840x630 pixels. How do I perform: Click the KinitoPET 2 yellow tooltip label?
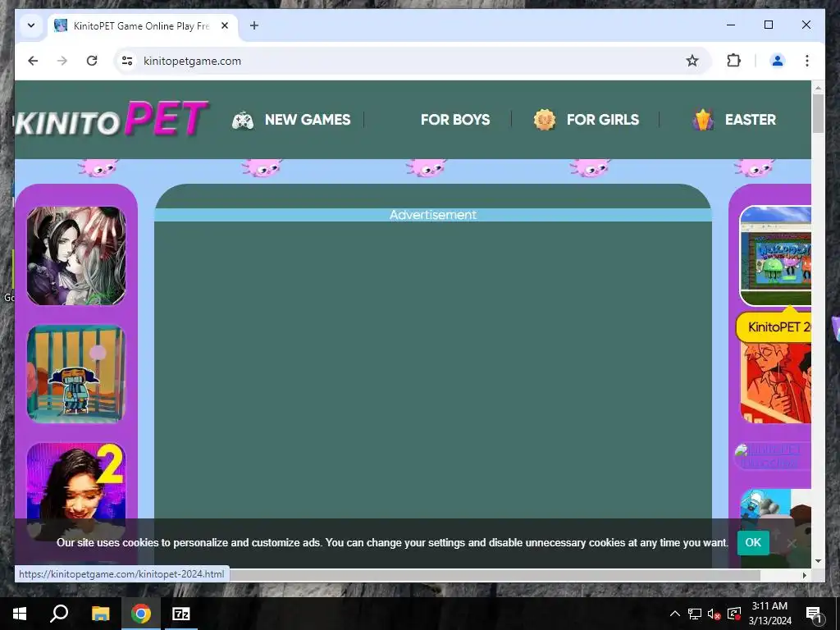(x=774, y=326)
